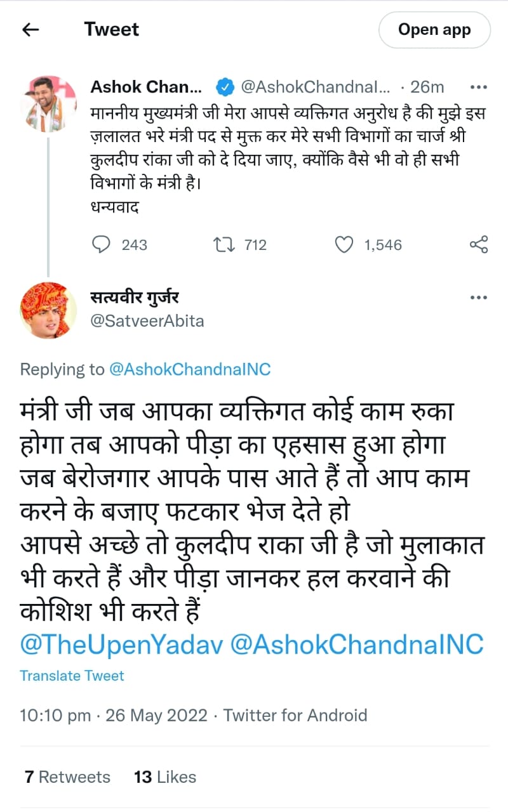Open the Twitter for Android source label

coord(295,716)
